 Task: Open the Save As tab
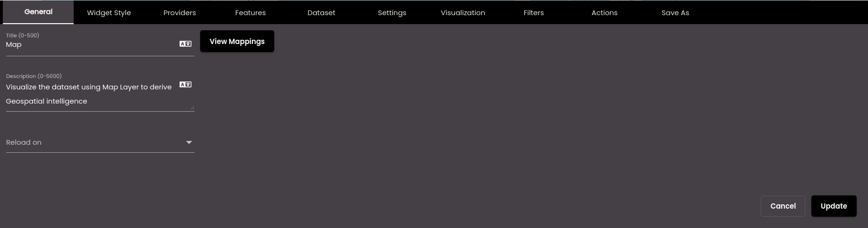[675, 13]
